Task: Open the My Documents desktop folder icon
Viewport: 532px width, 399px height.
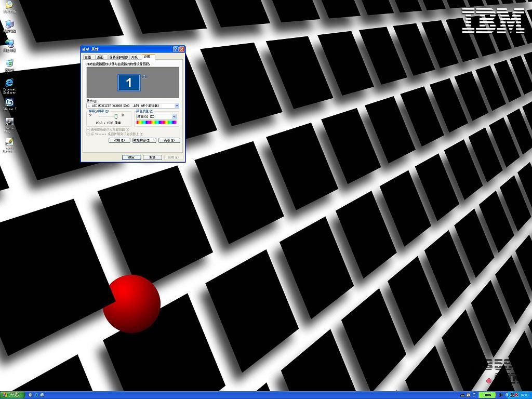Action: (x=9, y=6)
